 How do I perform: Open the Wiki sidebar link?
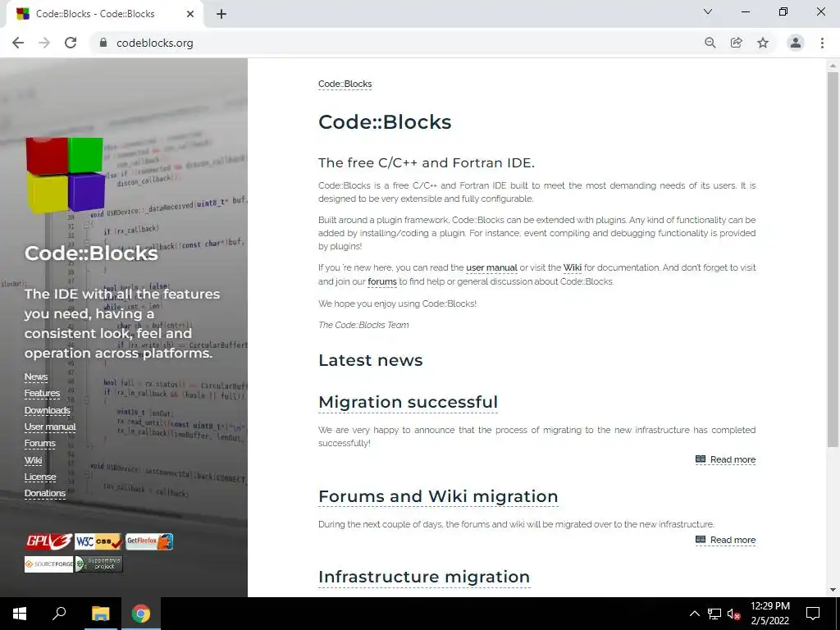pyautogui.click(x=33, y=461)
